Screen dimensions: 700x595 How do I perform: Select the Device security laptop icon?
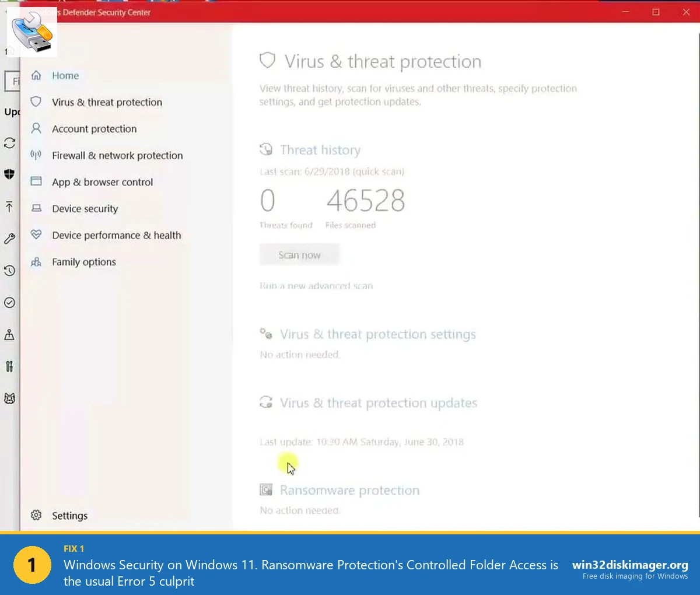click(x=36, y=208)
